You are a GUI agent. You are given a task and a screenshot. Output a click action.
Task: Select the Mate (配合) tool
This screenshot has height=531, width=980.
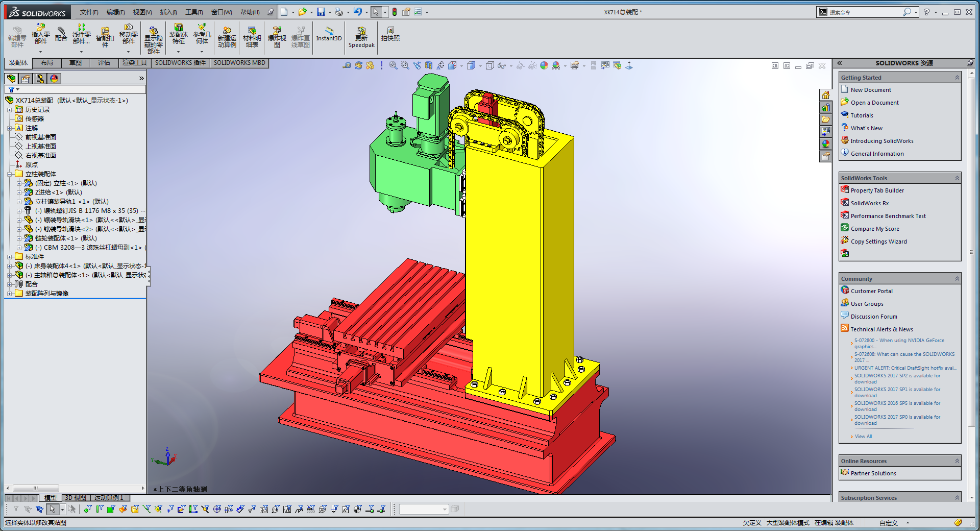[61, 34]
